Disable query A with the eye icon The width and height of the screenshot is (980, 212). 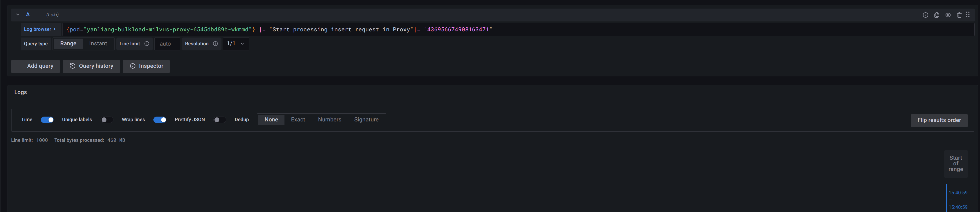pyautogui.click(x=948, y=15)
